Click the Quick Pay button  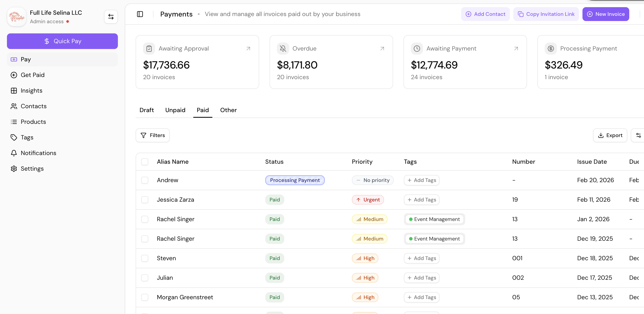tap(62, 41)
